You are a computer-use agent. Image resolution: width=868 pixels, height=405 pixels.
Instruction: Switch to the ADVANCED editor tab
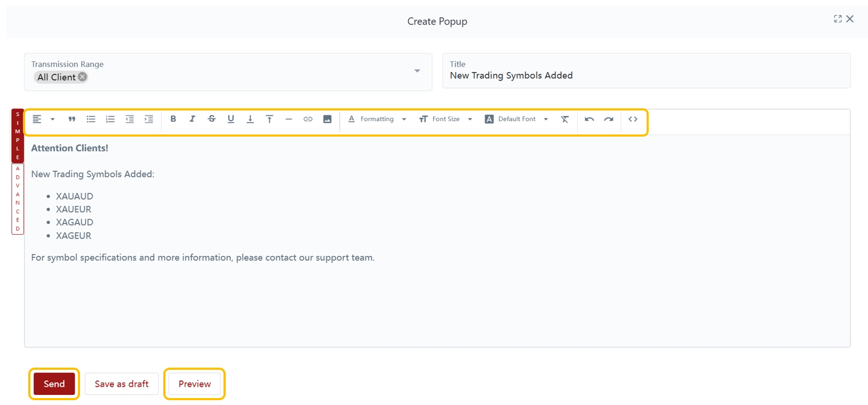pyautogui.click(x=18, y=198)
